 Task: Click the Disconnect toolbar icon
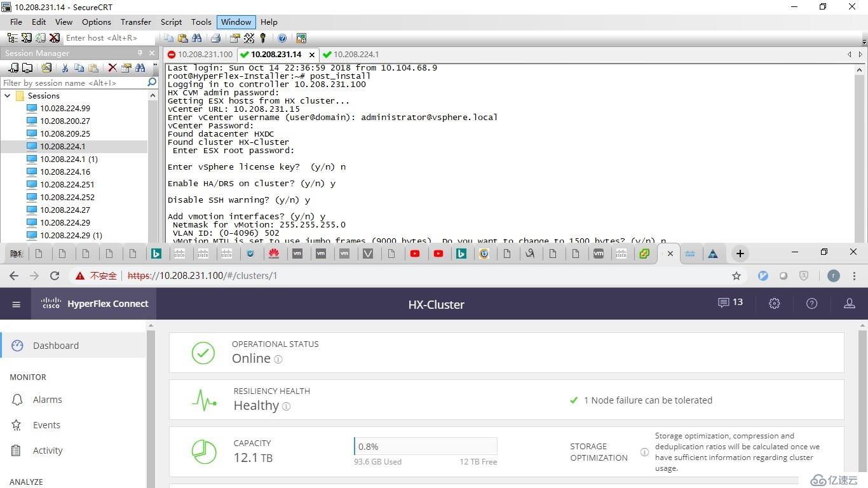tap(54, 38)
